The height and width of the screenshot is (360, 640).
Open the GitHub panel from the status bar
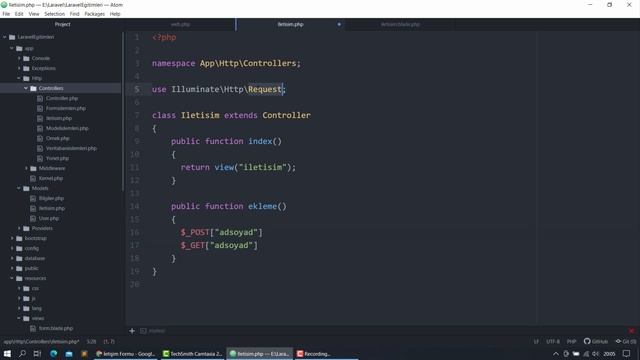(x=596, y=342)
